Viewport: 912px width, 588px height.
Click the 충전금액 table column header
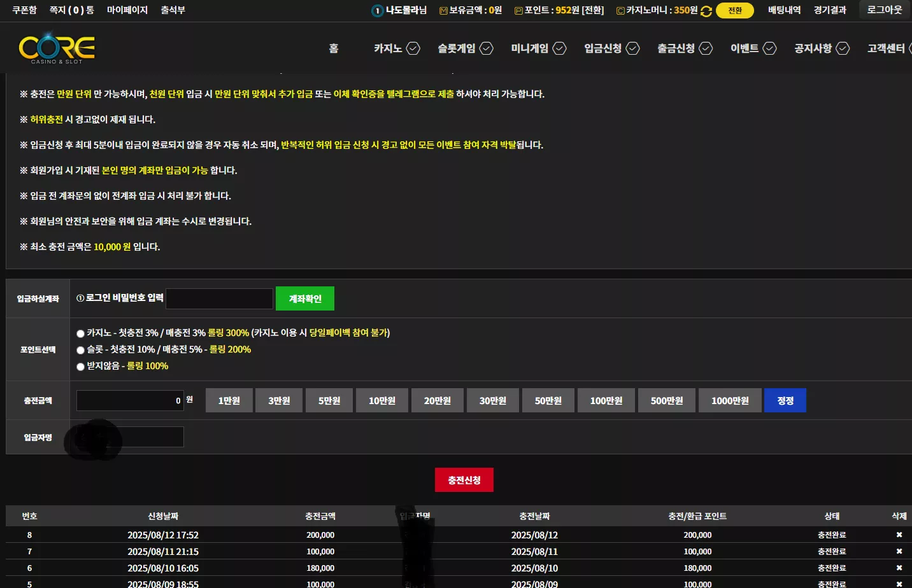[x=320, y=516]
